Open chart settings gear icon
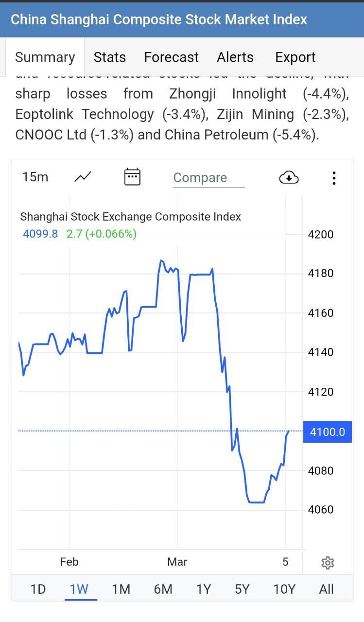 click(x=328, y=563)
